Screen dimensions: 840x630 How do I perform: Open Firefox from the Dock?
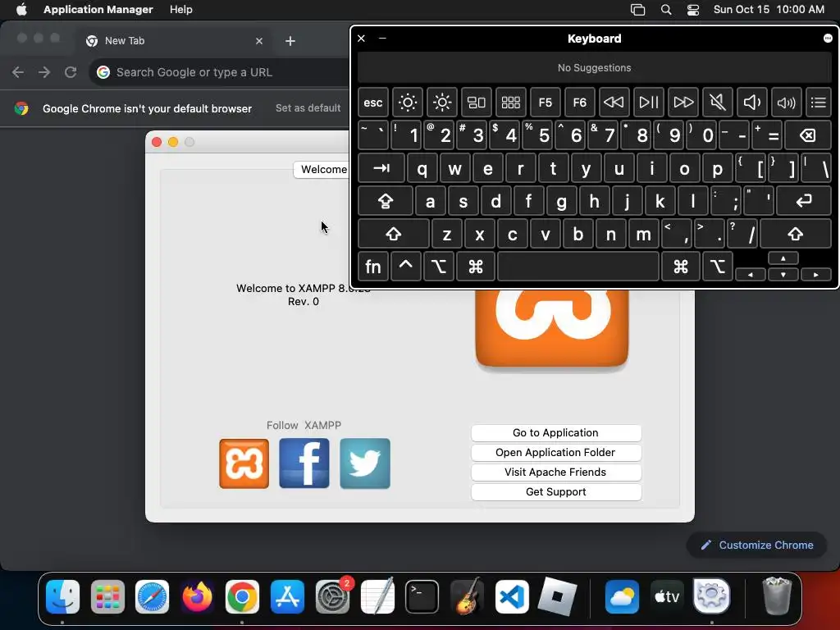[x=197, y=597]
